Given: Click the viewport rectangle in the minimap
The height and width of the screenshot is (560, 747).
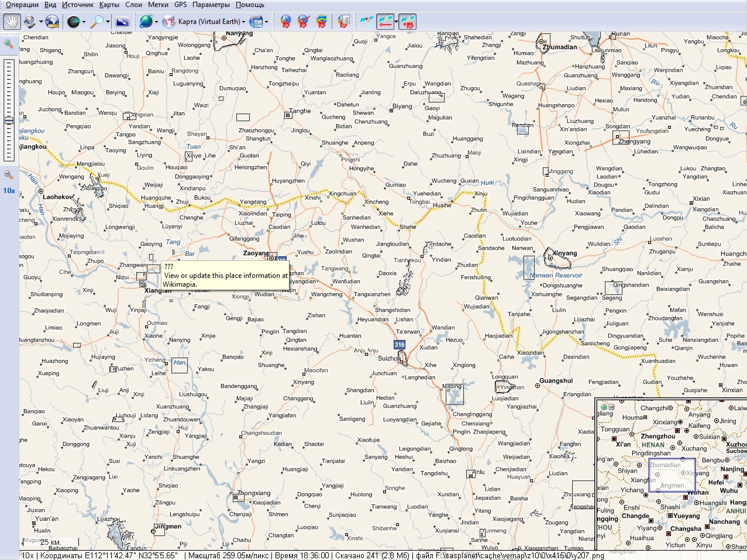Looking at the screenshot, I should 672,475.
